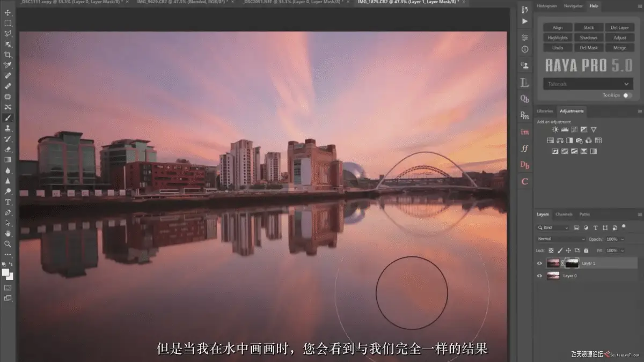Add a Curves adjustment

[x=574, y=130]
